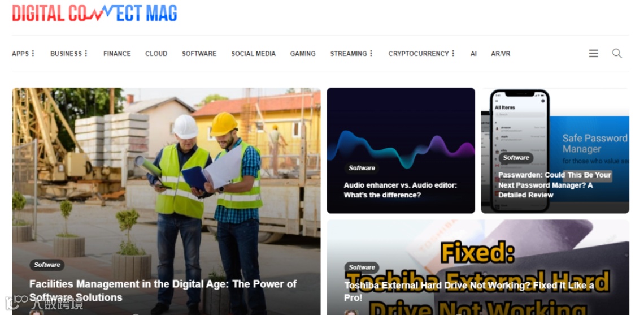Read Audio enhancer vs. Audio editor article
Screen dimensions: 644x315
(x=400, y=190)
